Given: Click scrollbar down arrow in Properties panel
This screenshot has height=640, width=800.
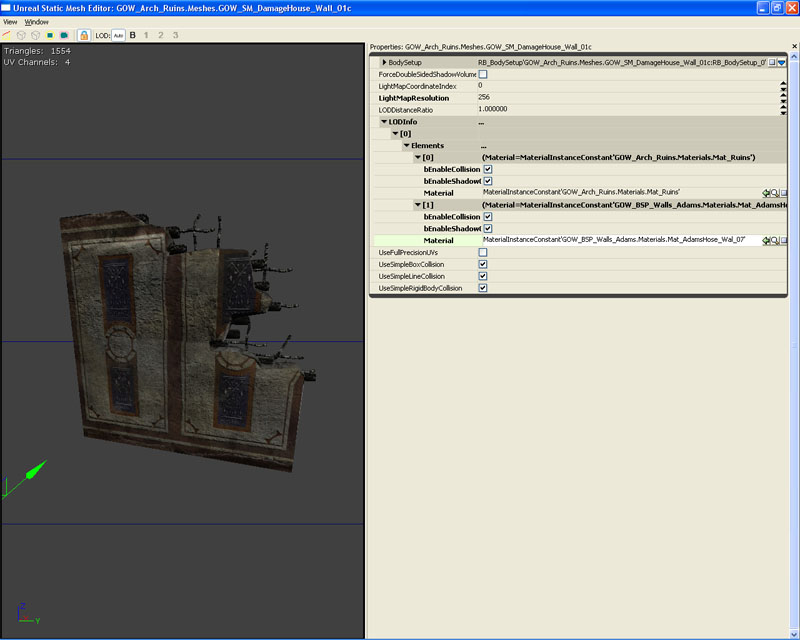Looking at the screenshot, I should (794, 633).
